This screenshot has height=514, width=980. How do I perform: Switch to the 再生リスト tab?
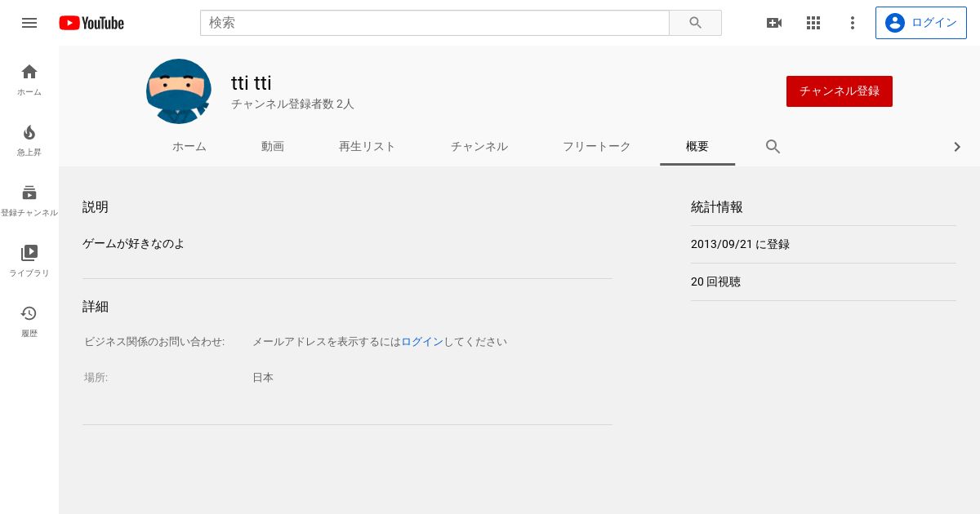367,147
